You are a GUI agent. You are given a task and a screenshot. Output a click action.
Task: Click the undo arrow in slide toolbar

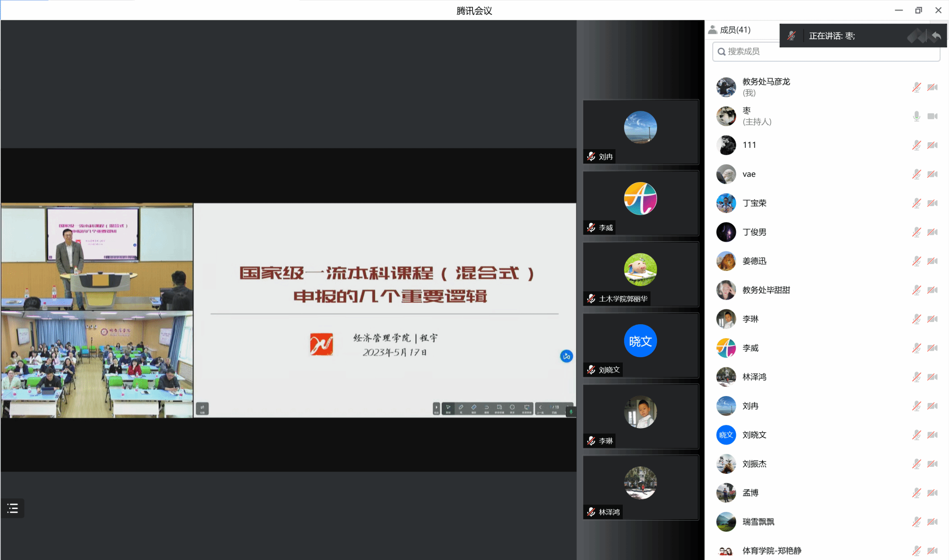point(487,408)
